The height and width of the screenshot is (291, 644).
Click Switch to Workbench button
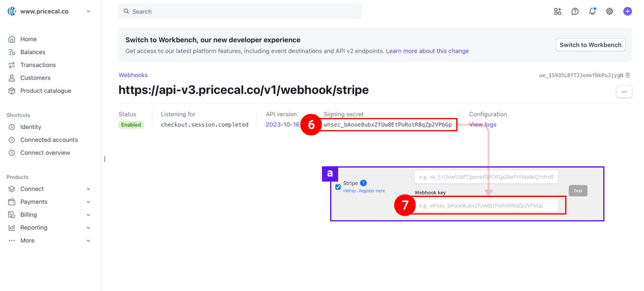point(590,45)
